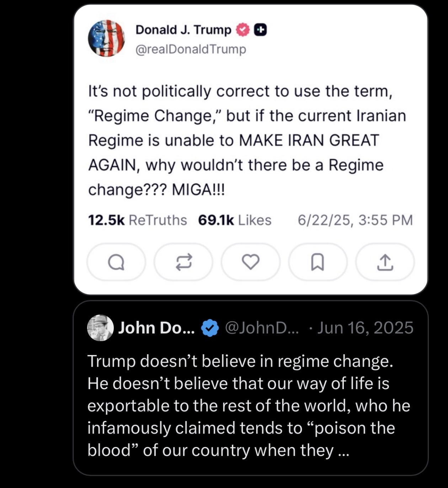Viewport: 448px width, 488px height.
Task: Open the John Do... author name
Action: pos(156,328)
